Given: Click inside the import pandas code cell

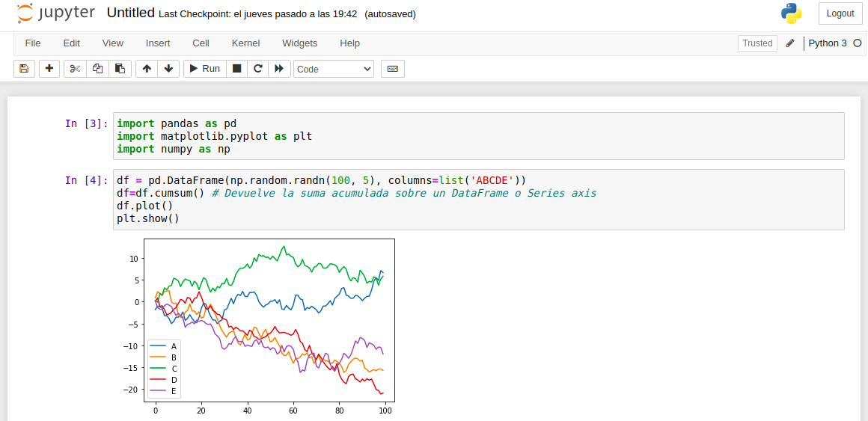Looking at the screenshot, I should point(479,136).
